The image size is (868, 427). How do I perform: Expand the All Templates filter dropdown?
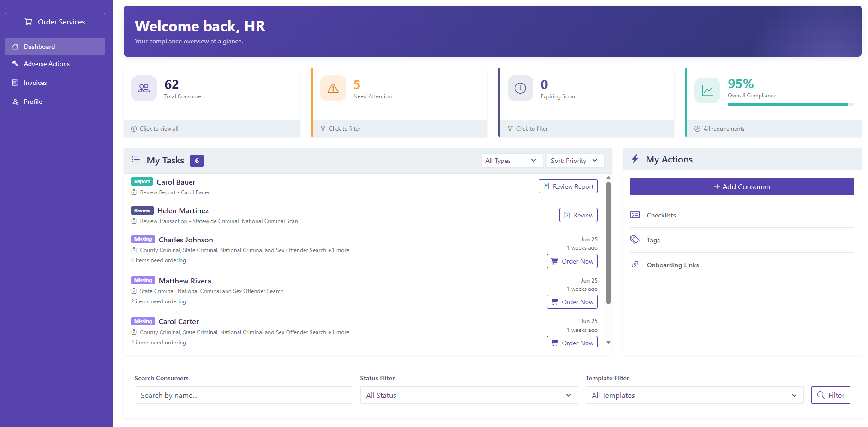[x=694, y=395]
